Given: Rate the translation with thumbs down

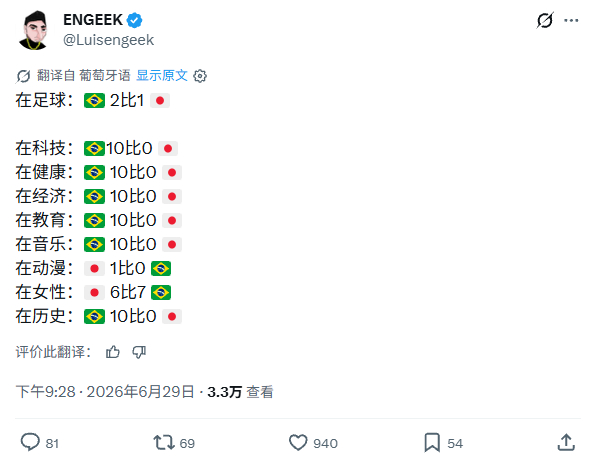Looking at the screenshot, I should 139,352.
